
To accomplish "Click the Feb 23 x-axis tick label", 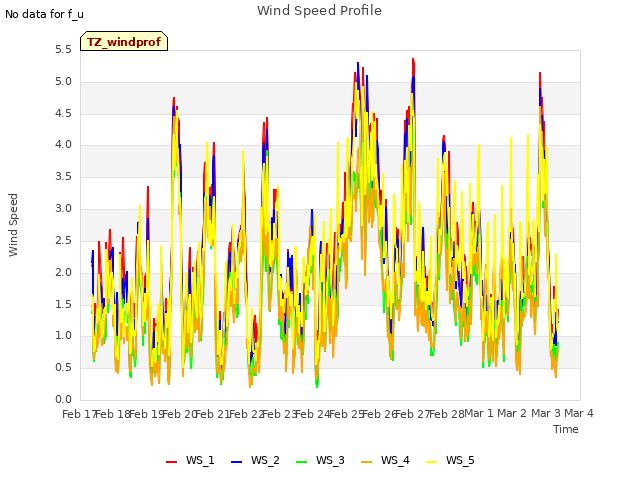I will coord(280,414).
